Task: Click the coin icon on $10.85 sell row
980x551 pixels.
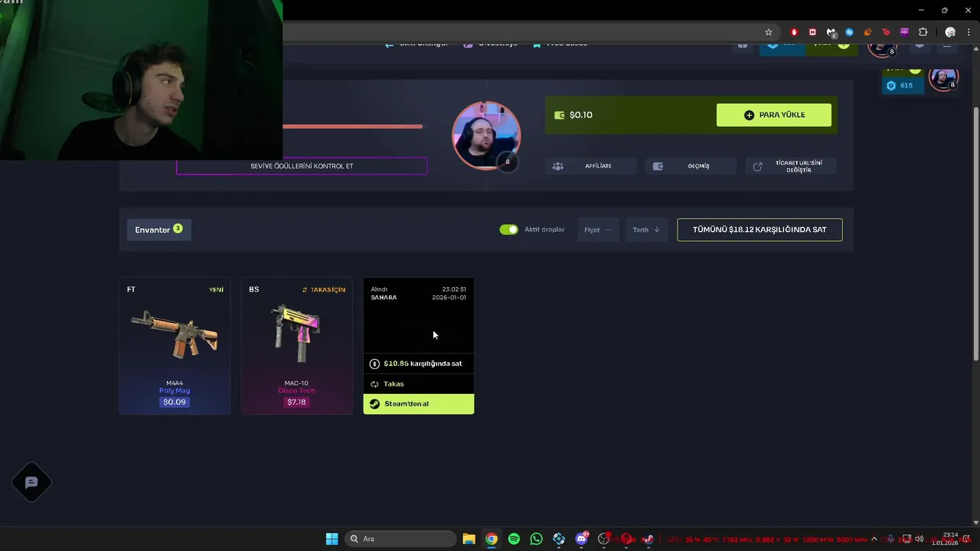Action: (x=374, y=364)
